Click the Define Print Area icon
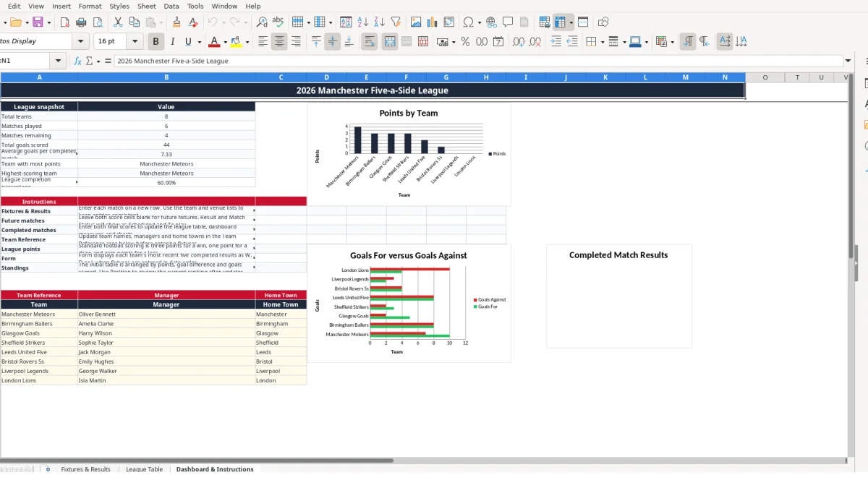This screenshot has height=488, width=868. [x=545, y=22]
